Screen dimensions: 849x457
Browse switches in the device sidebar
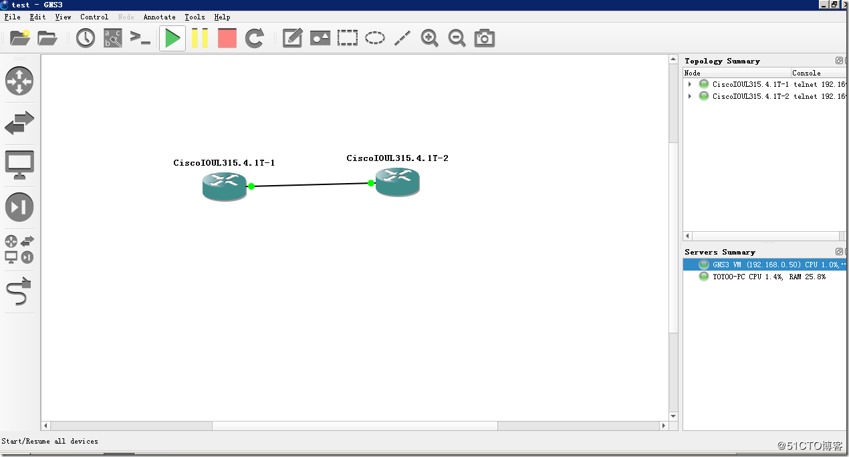click(x=19, y=123)
